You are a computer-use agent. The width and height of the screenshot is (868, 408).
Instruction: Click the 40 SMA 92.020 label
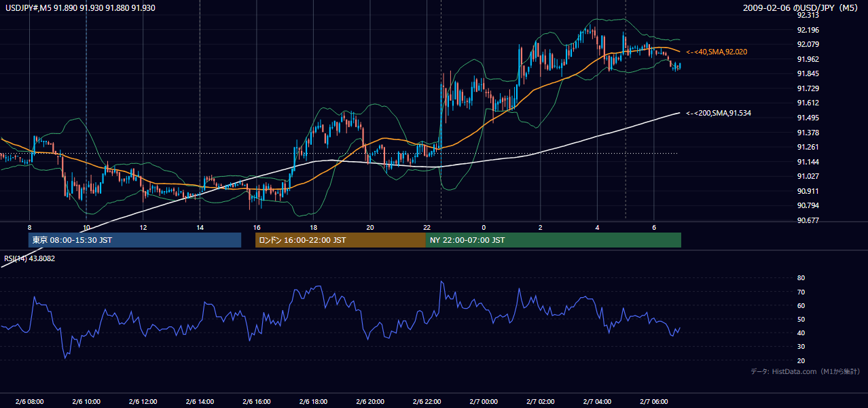tap(717, 52)
